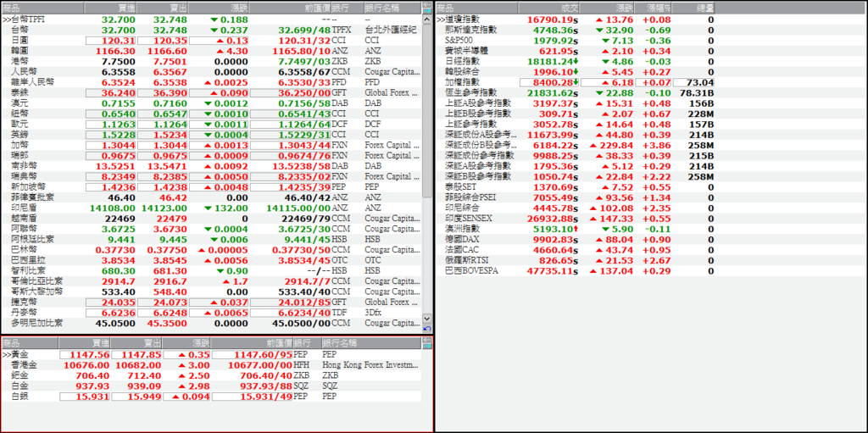Select the 香港金 row in the metals panel

tap(211, 365)
